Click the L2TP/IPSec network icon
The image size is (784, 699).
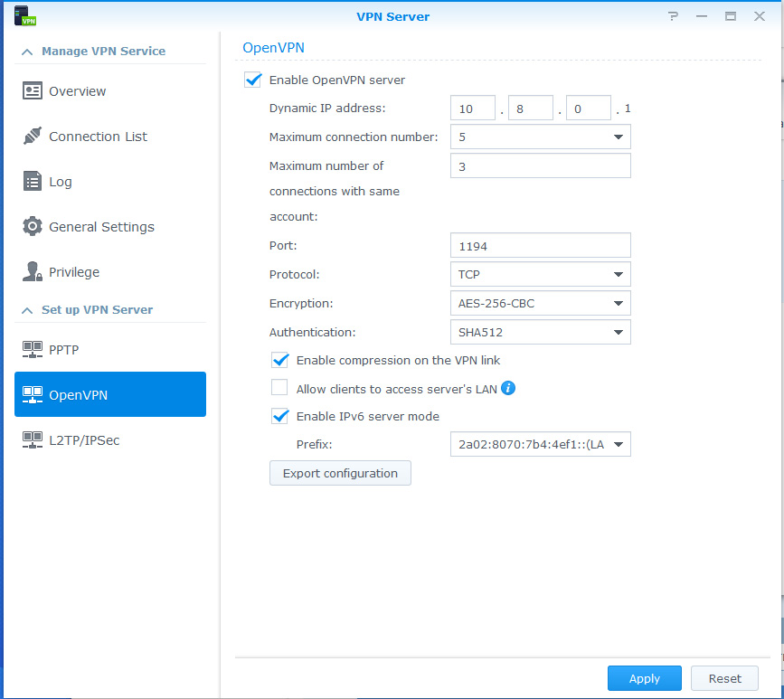(x=33, y=440)
